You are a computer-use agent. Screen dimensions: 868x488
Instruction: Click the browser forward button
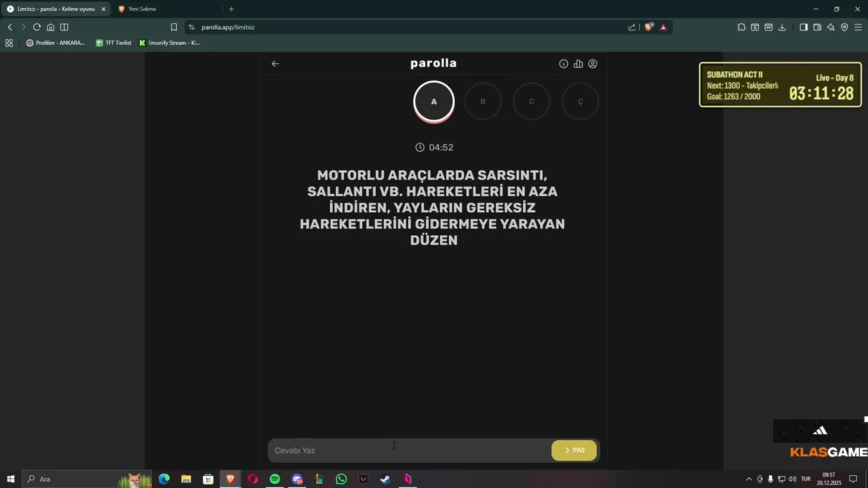[23, 27]
